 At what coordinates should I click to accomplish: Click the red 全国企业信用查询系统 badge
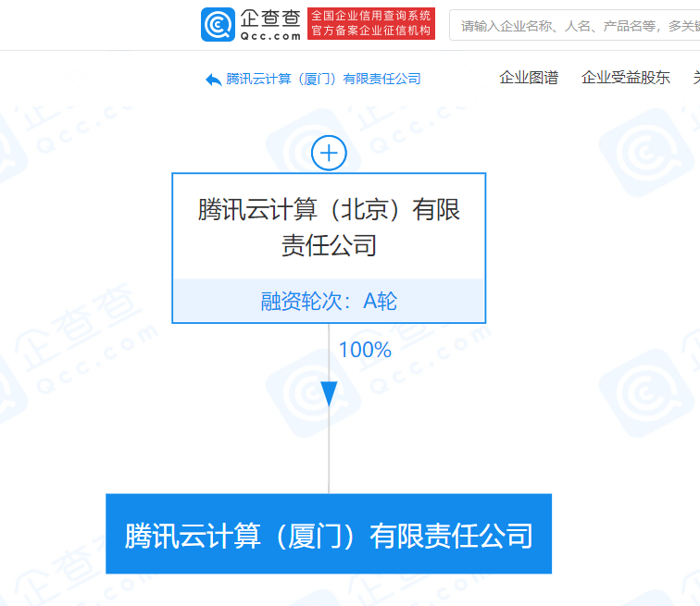(371, 24)
